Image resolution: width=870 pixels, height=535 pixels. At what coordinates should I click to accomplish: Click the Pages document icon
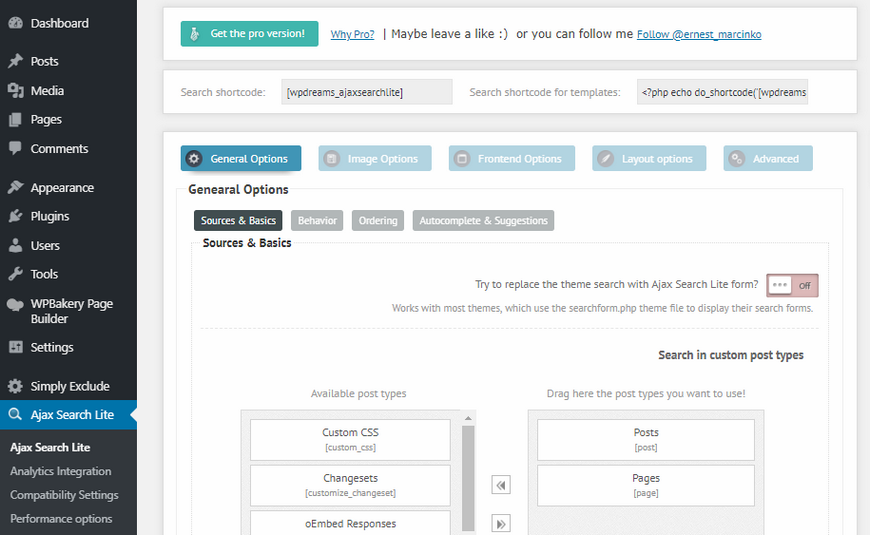click(16, 119)
